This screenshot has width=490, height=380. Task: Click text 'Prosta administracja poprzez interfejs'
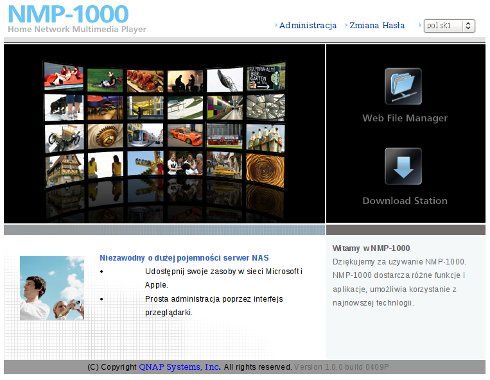[x=214, y=299]
